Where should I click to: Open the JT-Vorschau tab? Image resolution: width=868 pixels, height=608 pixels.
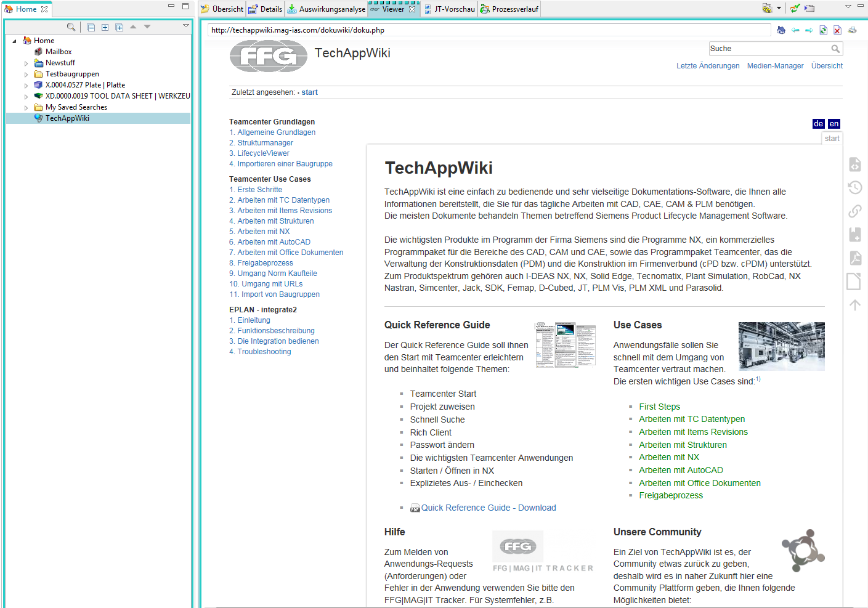click(x=449, y=9)
